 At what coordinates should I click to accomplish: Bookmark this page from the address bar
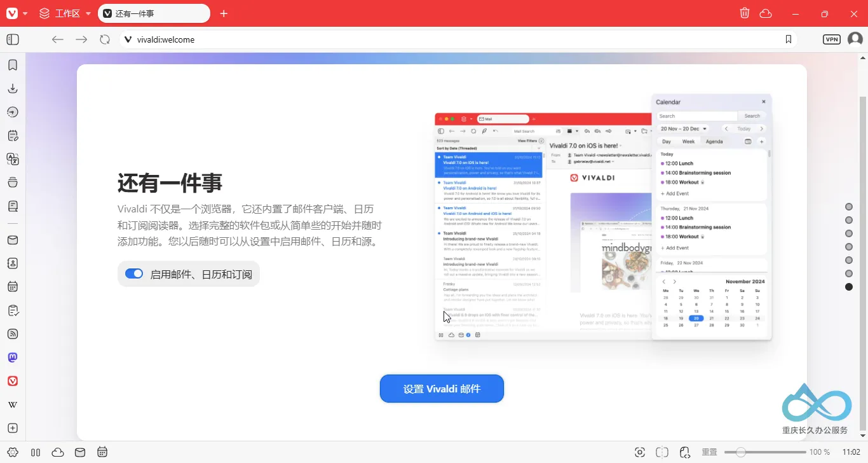click(x=789, y=39)
